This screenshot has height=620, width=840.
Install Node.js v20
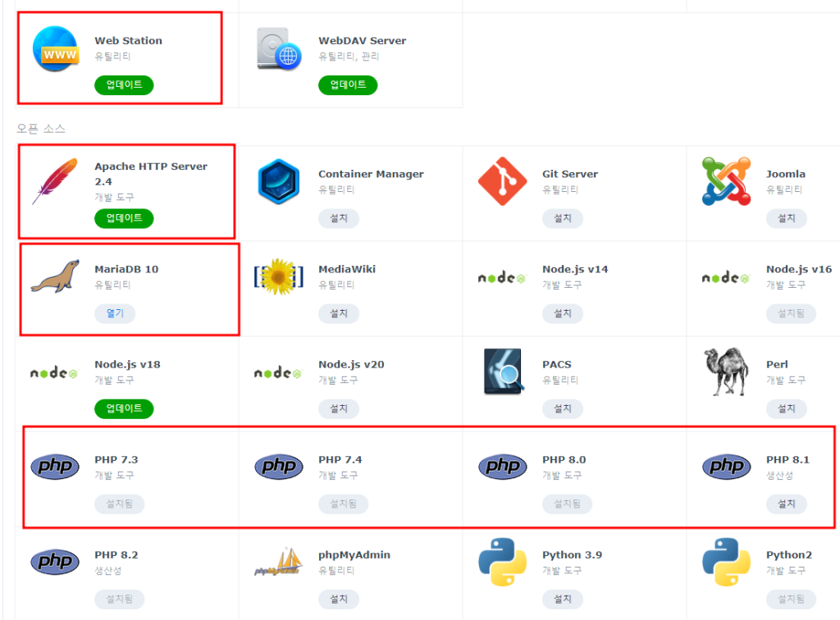[x=339, y=408]
